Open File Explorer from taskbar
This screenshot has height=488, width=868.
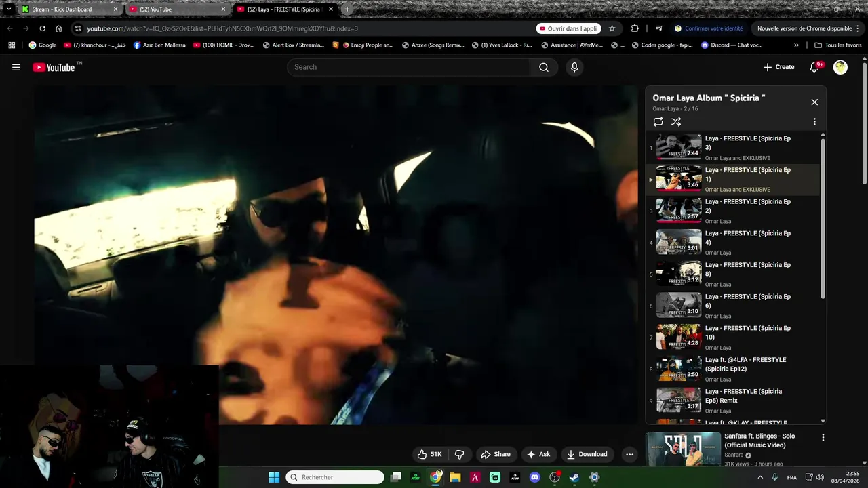[455, 477]
